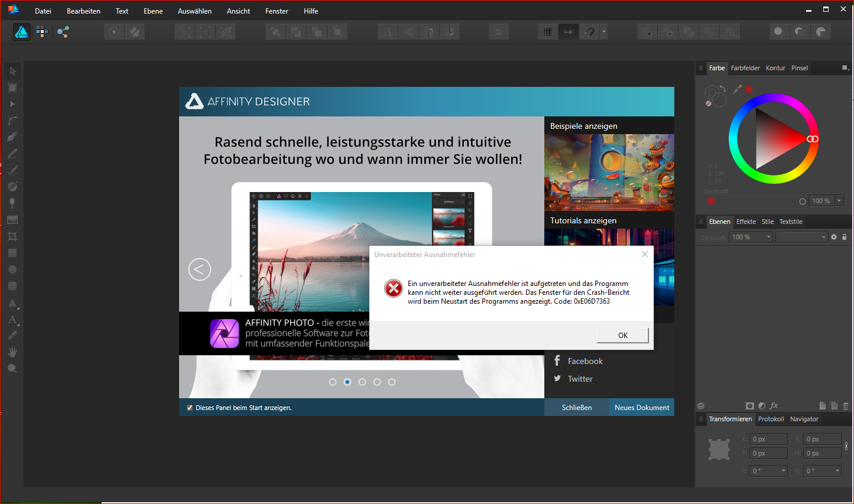Switch to Pixel Persona icon
854x504 pixels.
pyautogui.click(x=42, y=32)
